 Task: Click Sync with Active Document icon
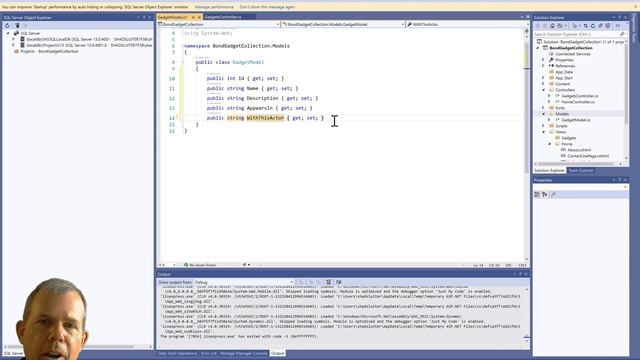click(x=585, y=26)
